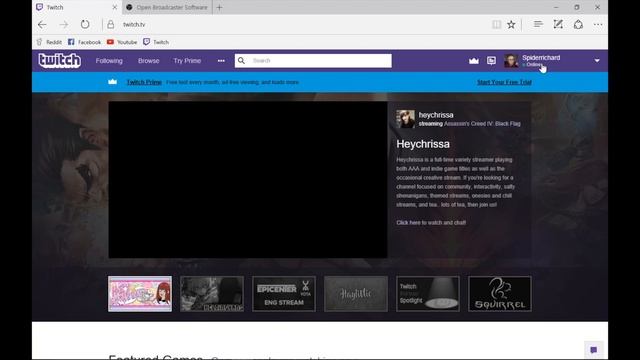Click the heychrissa channel avatar
This screenshot has height=360, width=640.
pos(405,119)
